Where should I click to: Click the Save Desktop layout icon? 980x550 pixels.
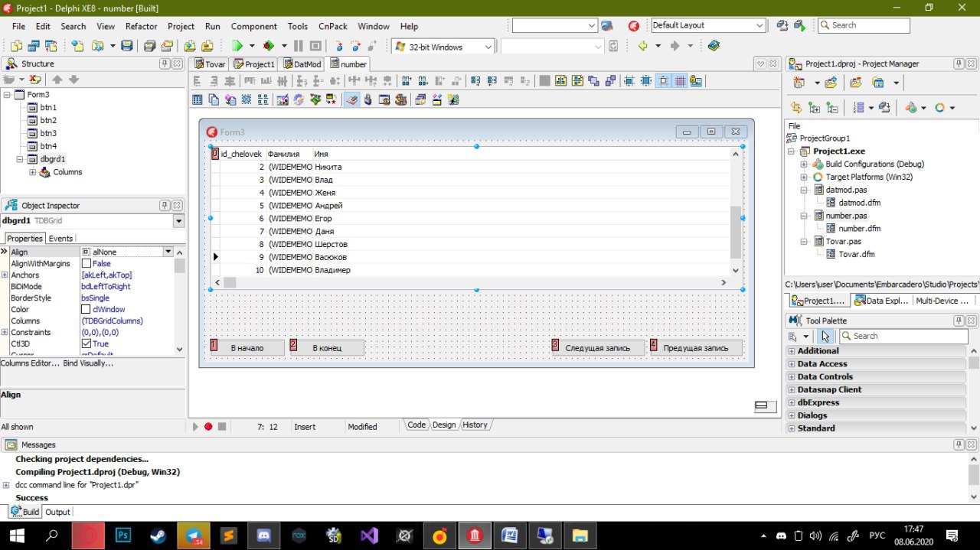tap(782, 25)
